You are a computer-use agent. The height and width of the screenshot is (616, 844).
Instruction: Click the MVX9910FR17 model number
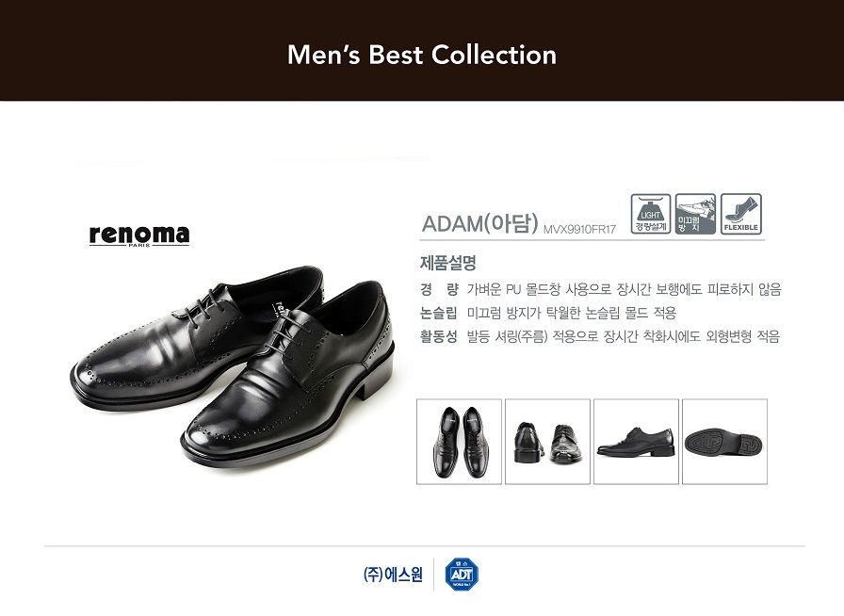point(579,230)
